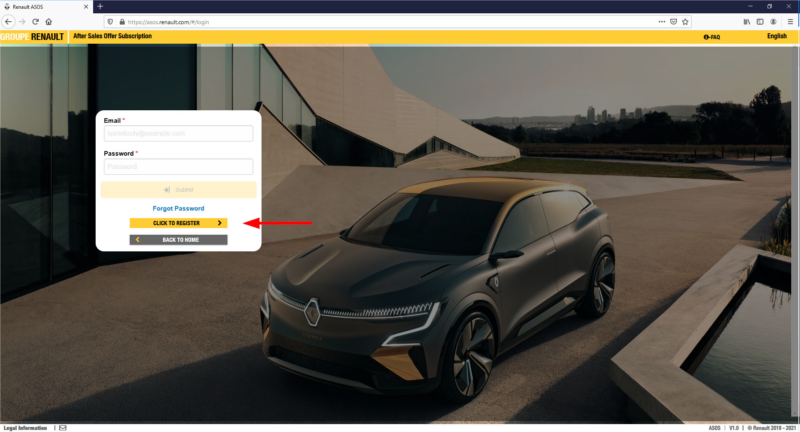800x432 pixels.
Task: Open the Firefox account icon
Action: 774,21
